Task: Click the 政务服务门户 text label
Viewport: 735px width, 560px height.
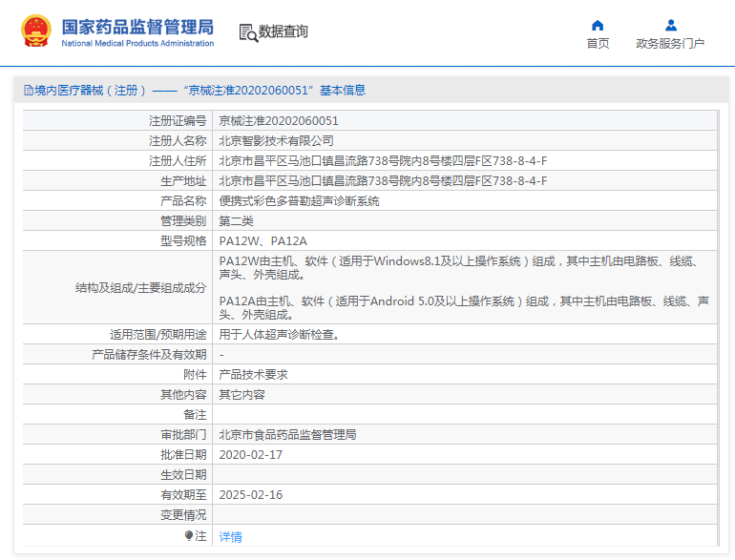Action: pyautogui.click(x=670, y=44)
